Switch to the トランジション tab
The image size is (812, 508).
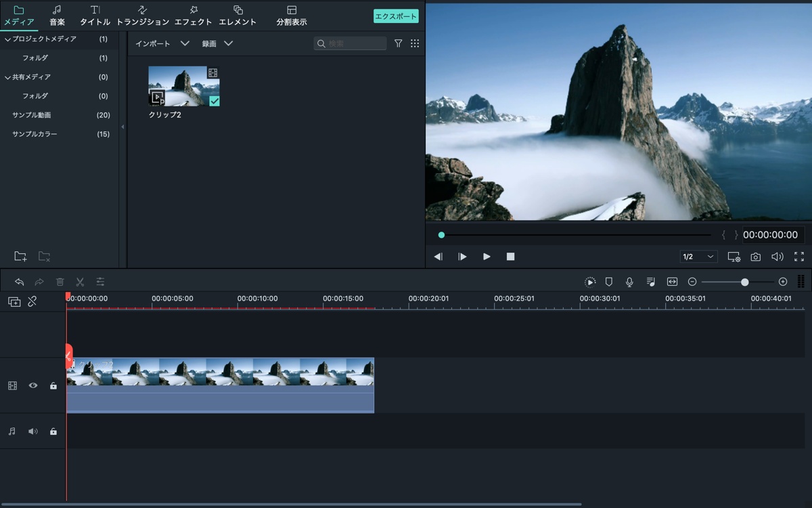(x=143, y=16)
